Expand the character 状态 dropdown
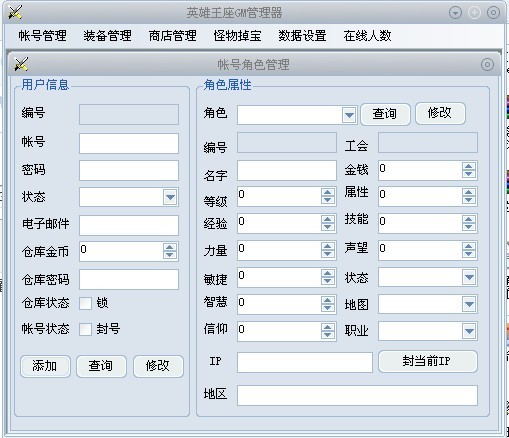The width and height of the screenshot is (509, 438). [x=469, y=277]
